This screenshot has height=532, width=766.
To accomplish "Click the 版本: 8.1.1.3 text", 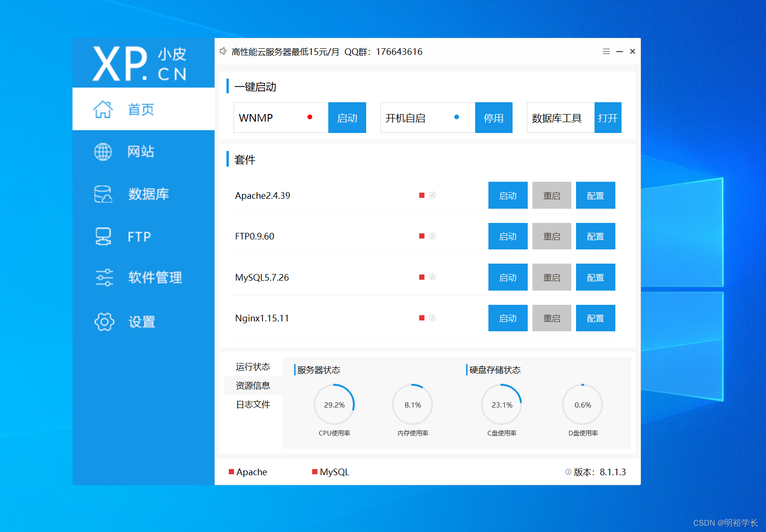I will (x=600, y=472).
